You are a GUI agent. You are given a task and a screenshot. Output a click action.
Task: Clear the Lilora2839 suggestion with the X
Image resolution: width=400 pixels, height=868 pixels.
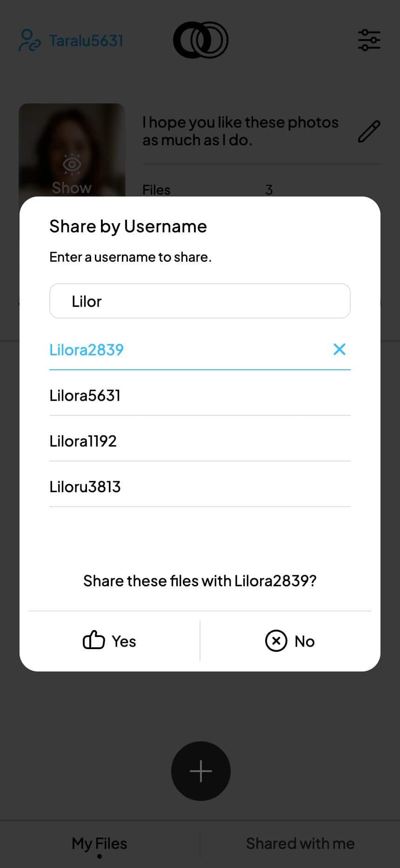click(x=340, y=350)
